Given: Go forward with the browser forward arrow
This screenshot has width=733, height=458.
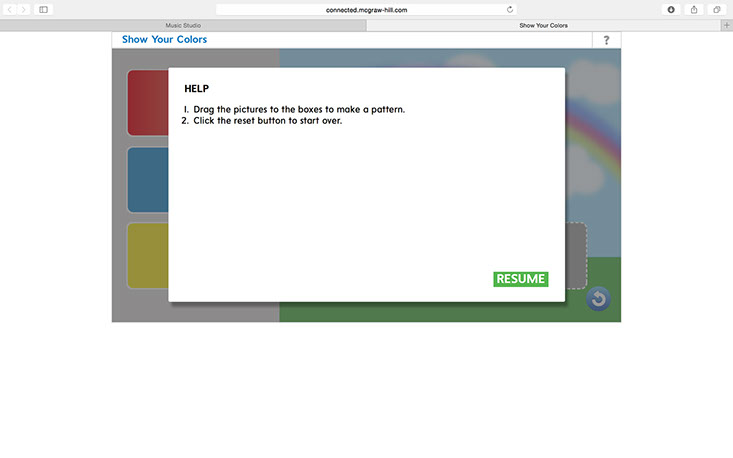Looking at the screenshot, I should pyautogui.click(x=23, y=9).
